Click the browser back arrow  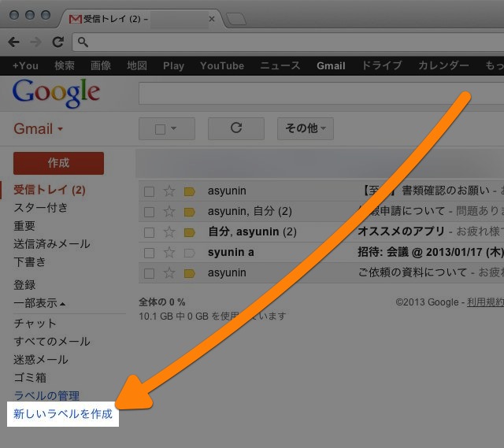pos(14,42)
